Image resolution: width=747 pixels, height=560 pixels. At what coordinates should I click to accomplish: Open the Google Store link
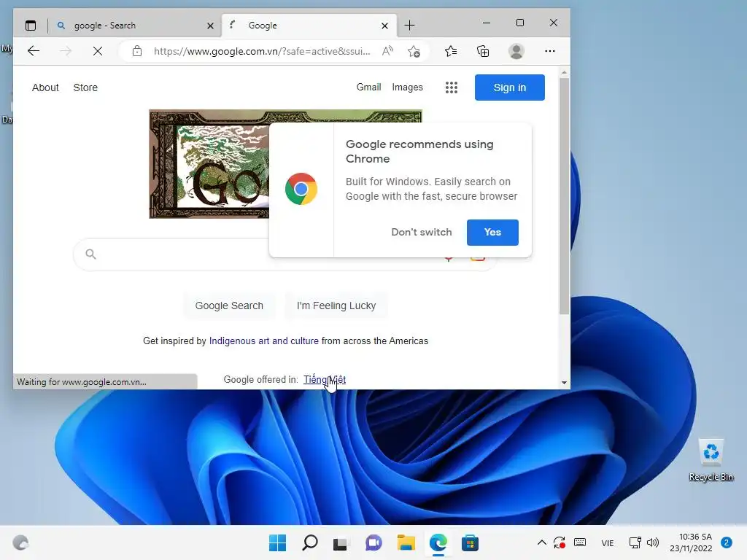pyautogui.click(x=85, y=87)
